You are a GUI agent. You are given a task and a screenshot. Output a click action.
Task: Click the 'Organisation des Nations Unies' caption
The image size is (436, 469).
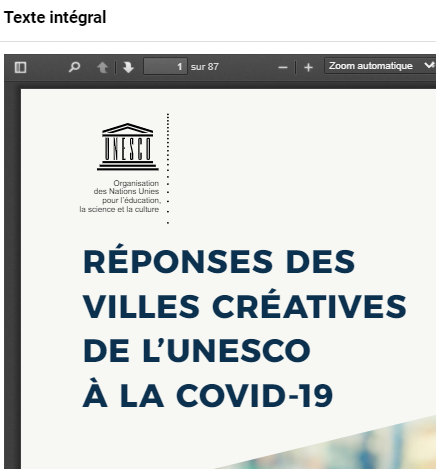click(126, 187)
